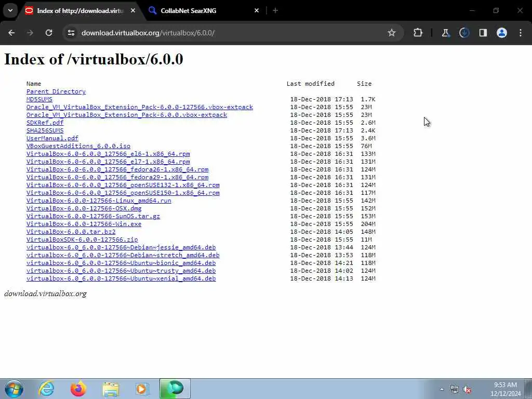Download VirtualBox Linux_amd64.run installer

coord(99,201)
